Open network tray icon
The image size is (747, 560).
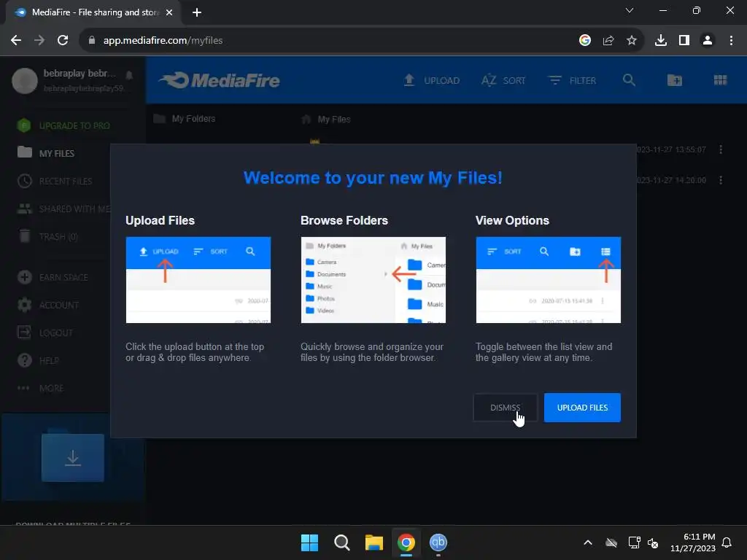[634, 542]
